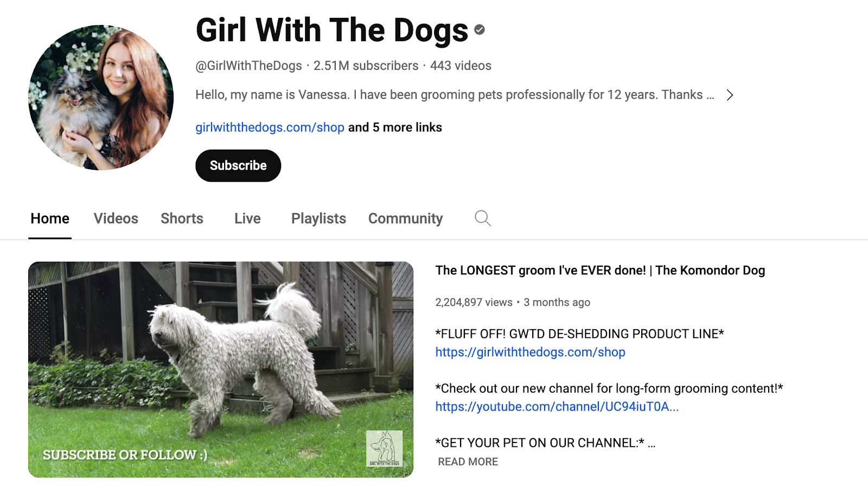Image resolution: width=868 pixels, height=494 pixels.
Task: Click the 'Check out our new channel' line
Action: coord(609,389)
